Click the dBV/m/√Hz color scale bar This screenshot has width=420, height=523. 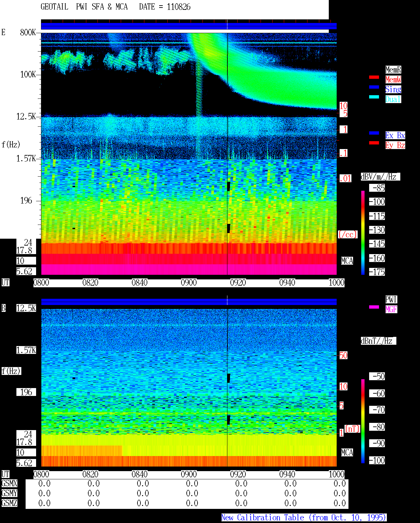[363, 232]
